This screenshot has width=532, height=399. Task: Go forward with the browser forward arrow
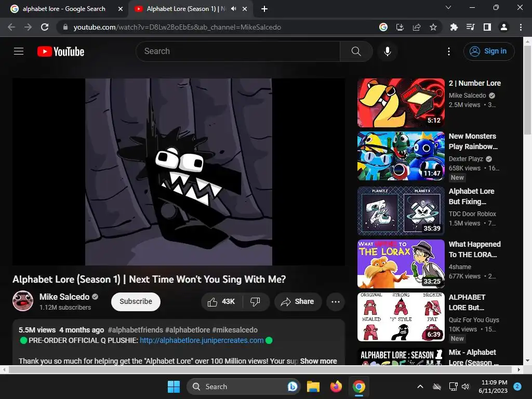pos(28,27)
